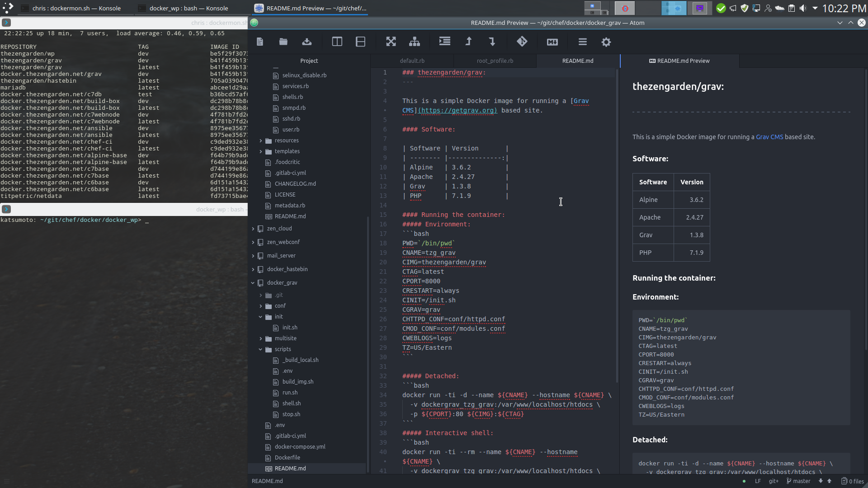868x488 pixels.
Task: Open the Git diamond toolbar icon
Action: click(522, 42)
